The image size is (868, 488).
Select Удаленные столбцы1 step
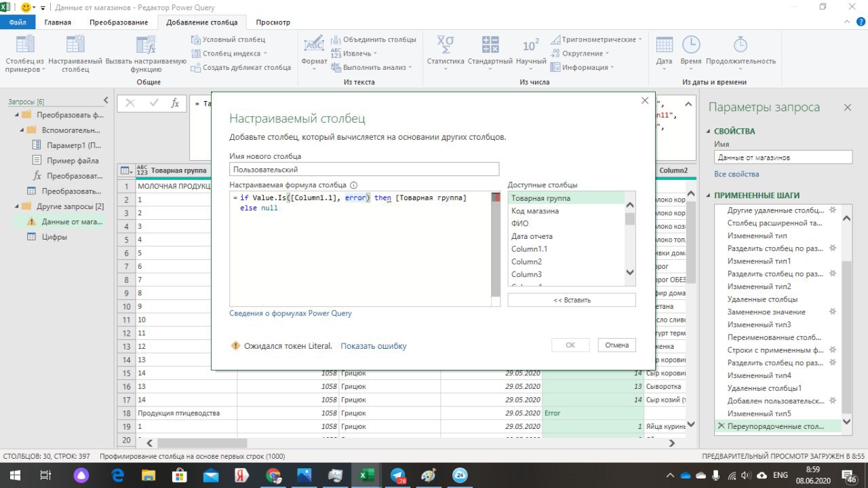tap(764, 388)
